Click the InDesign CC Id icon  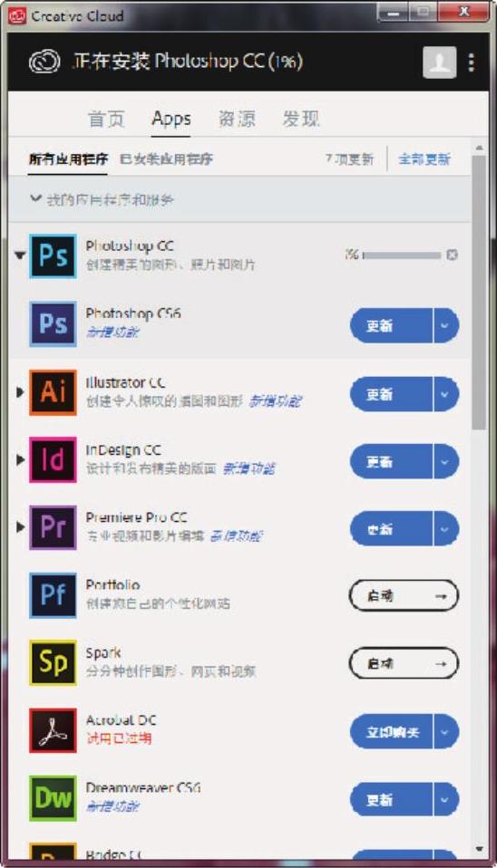(x=53, y=459)
